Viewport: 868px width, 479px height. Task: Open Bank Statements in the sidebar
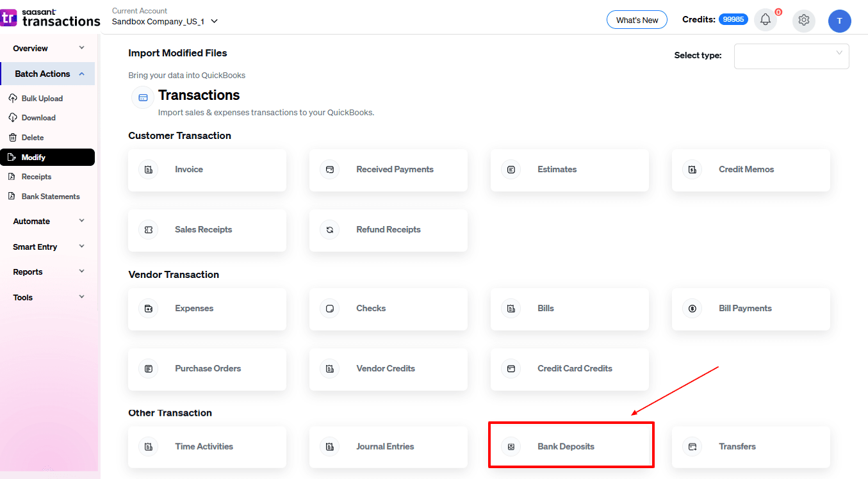pos(50,197)
